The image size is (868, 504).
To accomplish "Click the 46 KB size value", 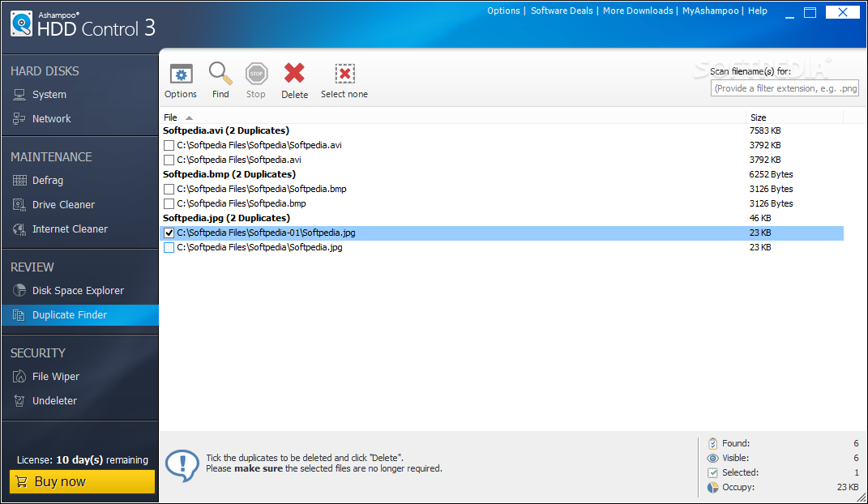I will click(x=760, y=218).
